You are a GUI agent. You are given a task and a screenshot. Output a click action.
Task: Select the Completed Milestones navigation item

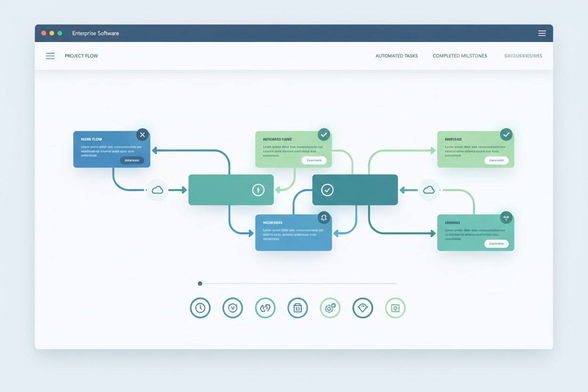pyautogui.click(x=460, y=56)
